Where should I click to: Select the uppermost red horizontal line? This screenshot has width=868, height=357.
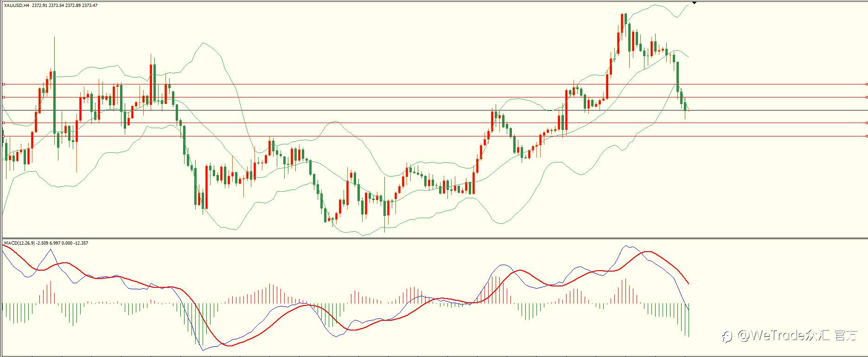click(435, 84)
